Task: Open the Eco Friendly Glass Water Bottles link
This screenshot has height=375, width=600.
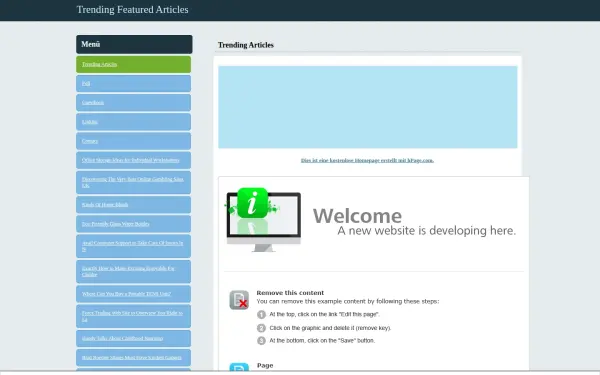Action: click(134, 224)
